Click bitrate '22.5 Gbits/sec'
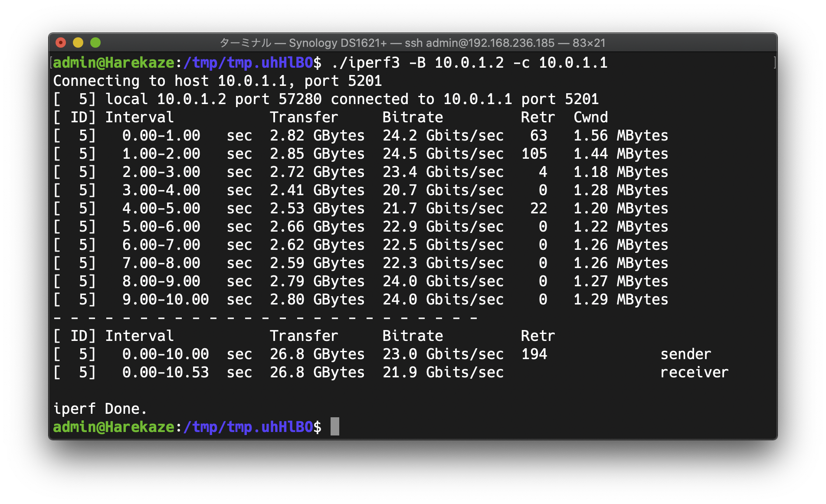Image resolution: width=826 pixels, height=504 pixels. tap(443, 245)
